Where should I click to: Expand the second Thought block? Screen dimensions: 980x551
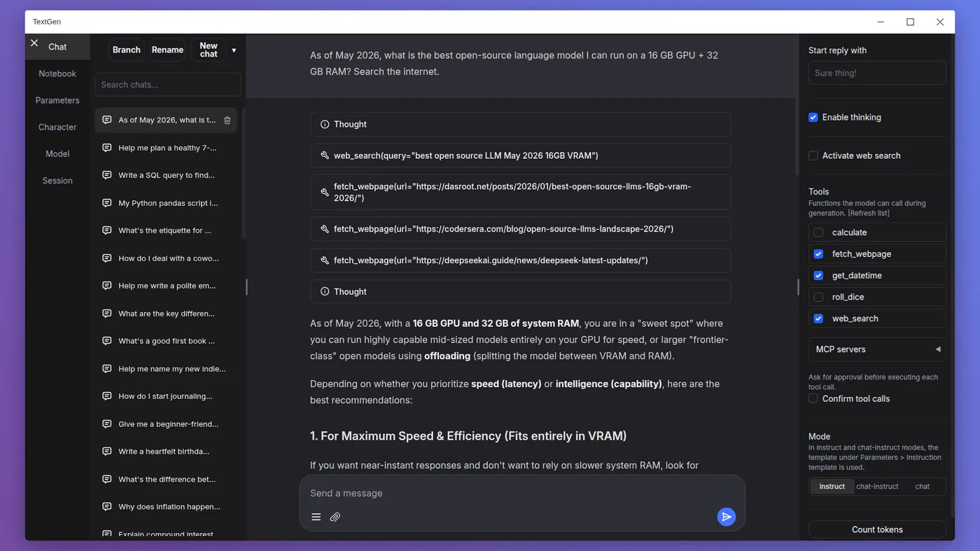(x=520, y=291)
